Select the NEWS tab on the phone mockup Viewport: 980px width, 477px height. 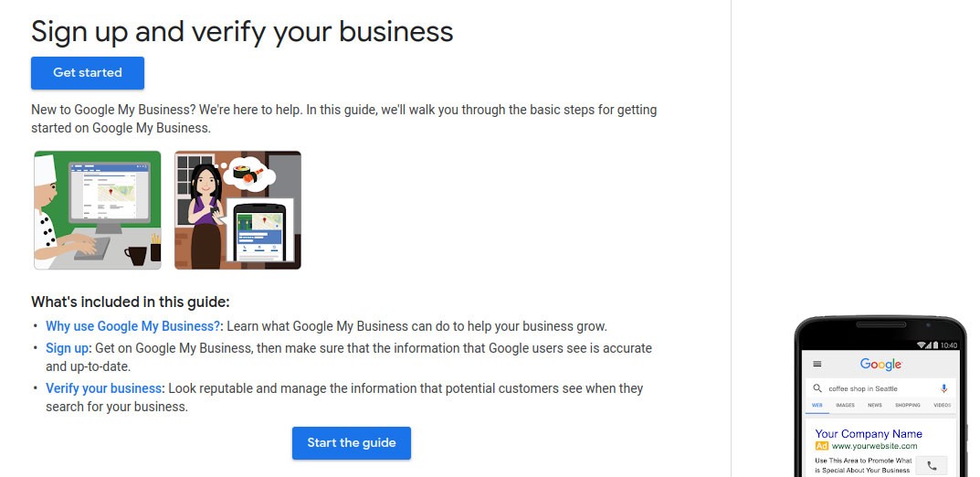pyautogui.click(x=875, y=405)
